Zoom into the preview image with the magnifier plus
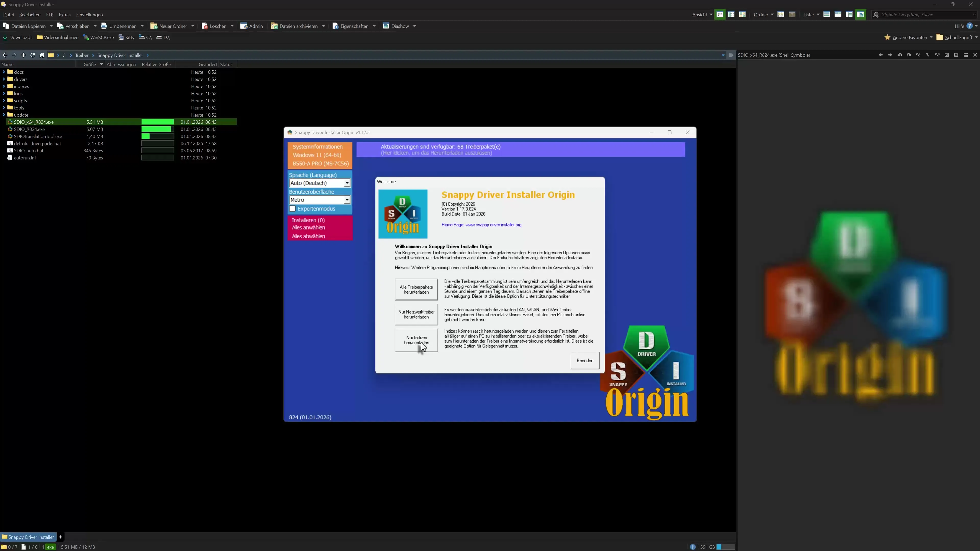This screenshot has width=980, height=551. [918, 55]
